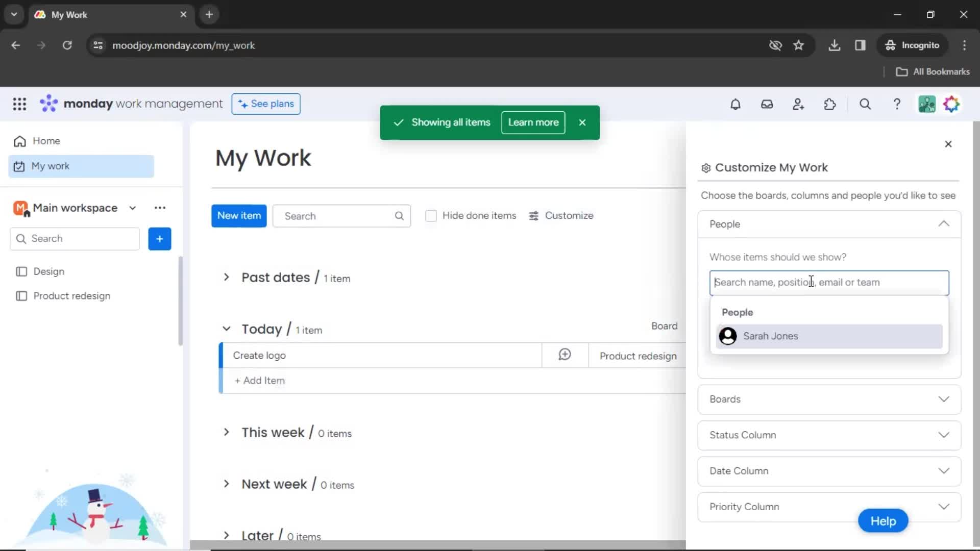
Task: Toggle the Hide done items checkbox
Action: pyautogui.click(x=430, y=215)
